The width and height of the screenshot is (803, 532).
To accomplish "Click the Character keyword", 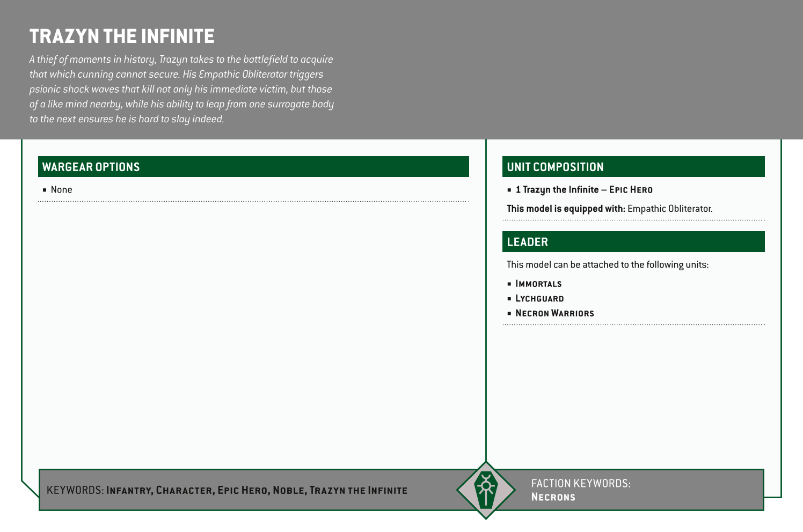I will (x=184, y=490).
